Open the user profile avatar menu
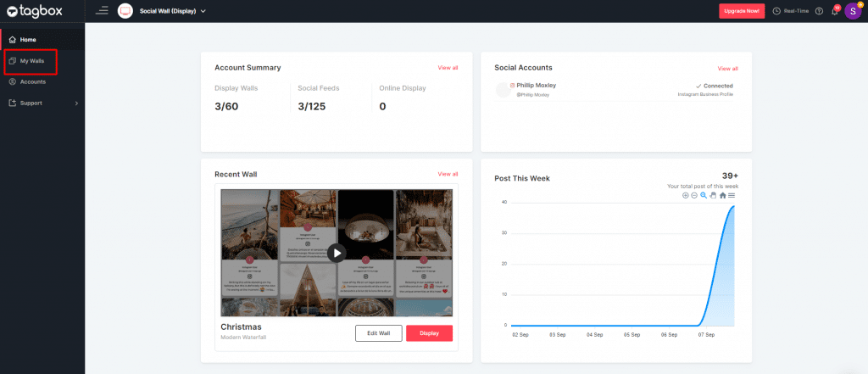Image resolution: width=868 pixels, height=374 pixels. [x=853, y=11]
